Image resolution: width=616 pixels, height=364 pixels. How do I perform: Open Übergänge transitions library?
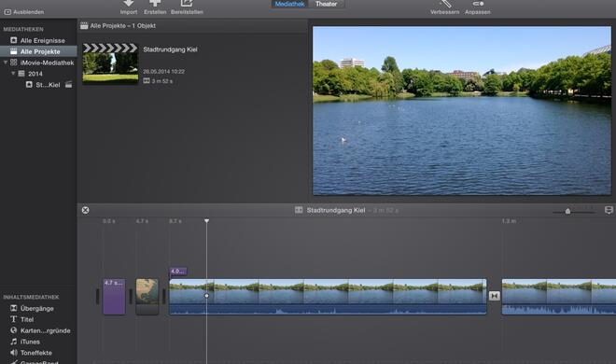click(33, 308)
